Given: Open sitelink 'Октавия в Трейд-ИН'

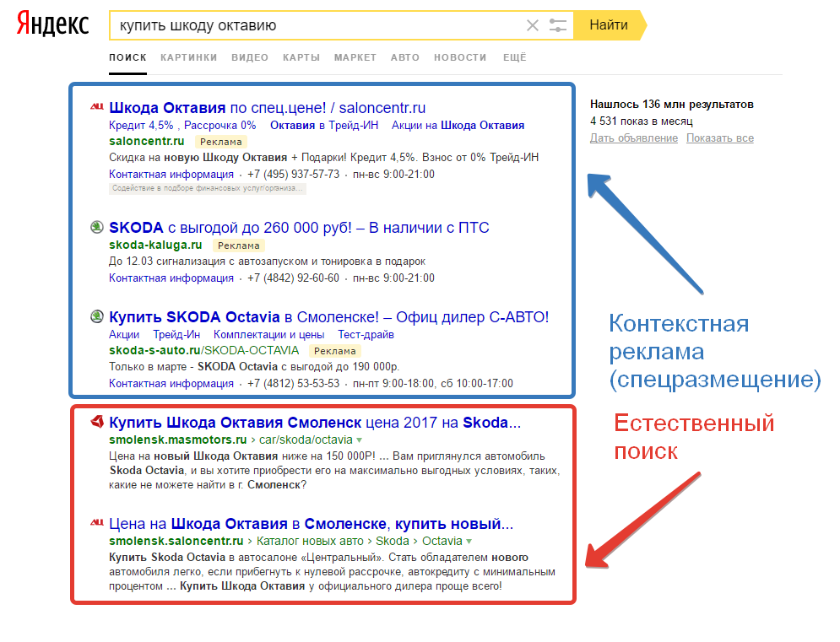Looking at the screenshot, I should (324, 126).
